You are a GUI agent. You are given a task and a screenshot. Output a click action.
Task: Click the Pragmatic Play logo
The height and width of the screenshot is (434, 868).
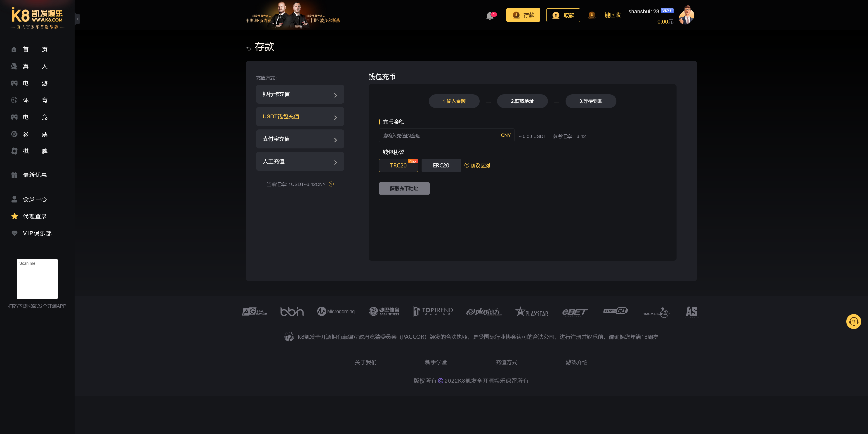656,312
